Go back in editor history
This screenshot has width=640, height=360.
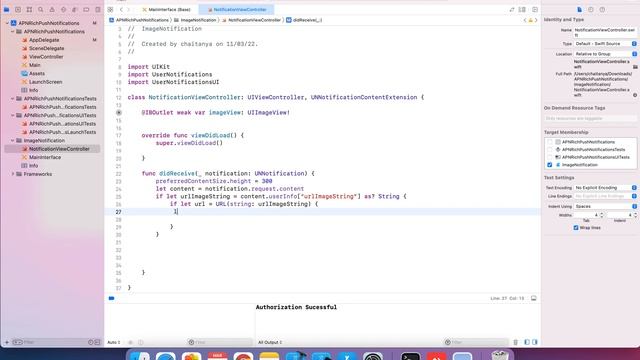tap(121, 9)
